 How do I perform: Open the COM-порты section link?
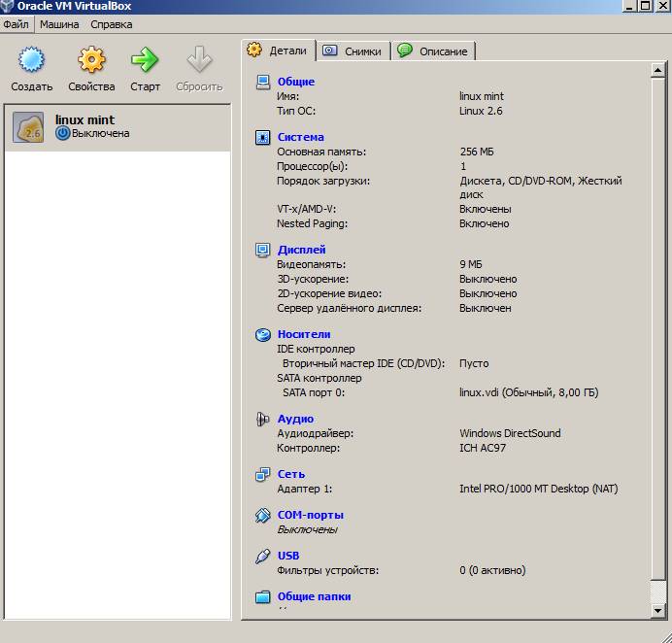coord(311,515)
